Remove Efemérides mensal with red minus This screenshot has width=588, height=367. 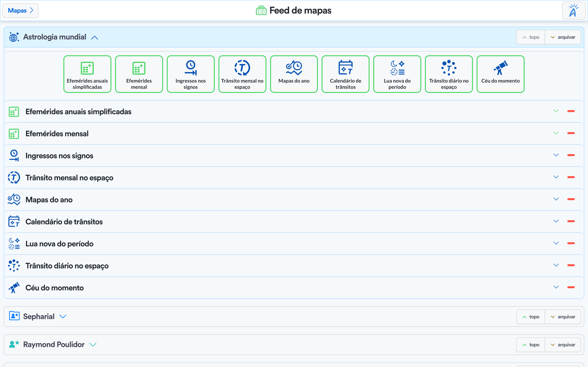coord(571,133)
